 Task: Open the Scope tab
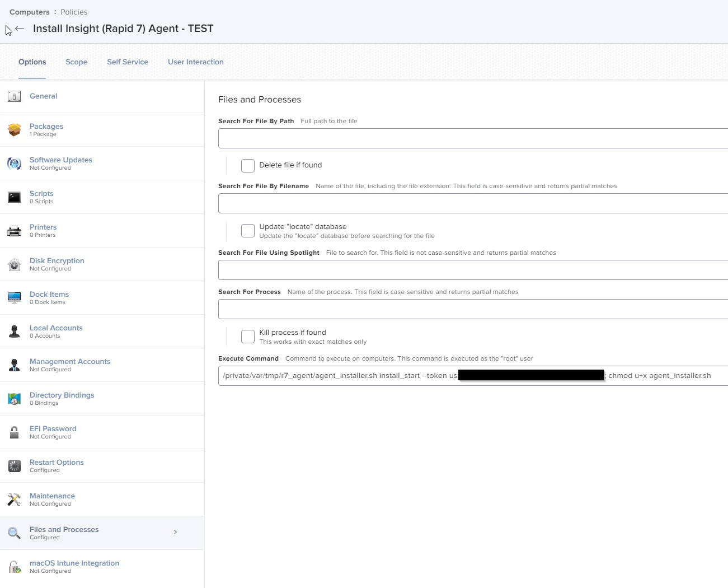[x=77, y=62]
